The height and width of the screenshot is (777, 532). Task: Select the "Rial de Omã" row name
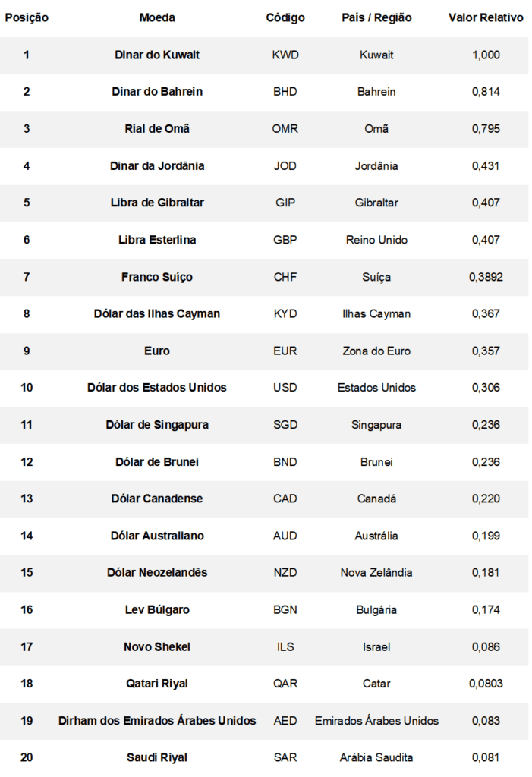157,128
